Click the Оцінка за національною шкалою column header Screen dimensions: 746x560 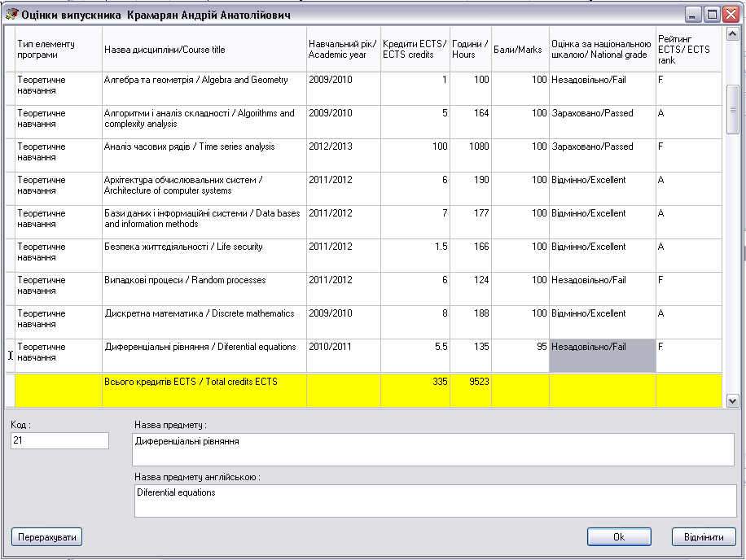point(603,50)
